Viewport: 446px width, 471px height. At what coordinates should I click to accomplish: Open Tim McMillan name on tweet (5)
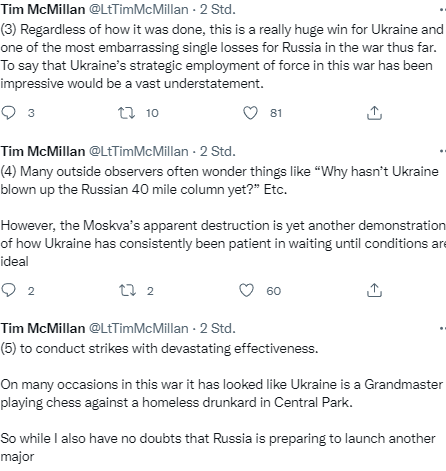pos(43,328)
